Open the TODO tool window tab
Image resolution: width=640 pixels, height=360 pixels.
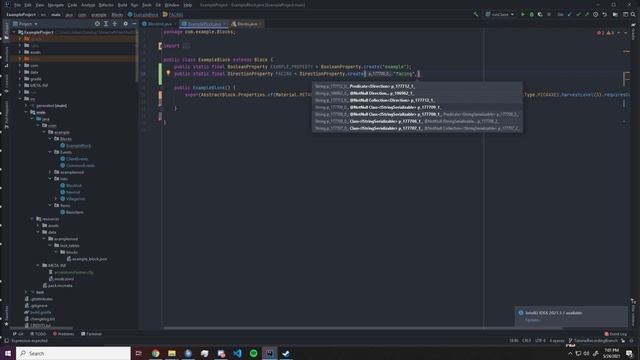coord(38,334)
